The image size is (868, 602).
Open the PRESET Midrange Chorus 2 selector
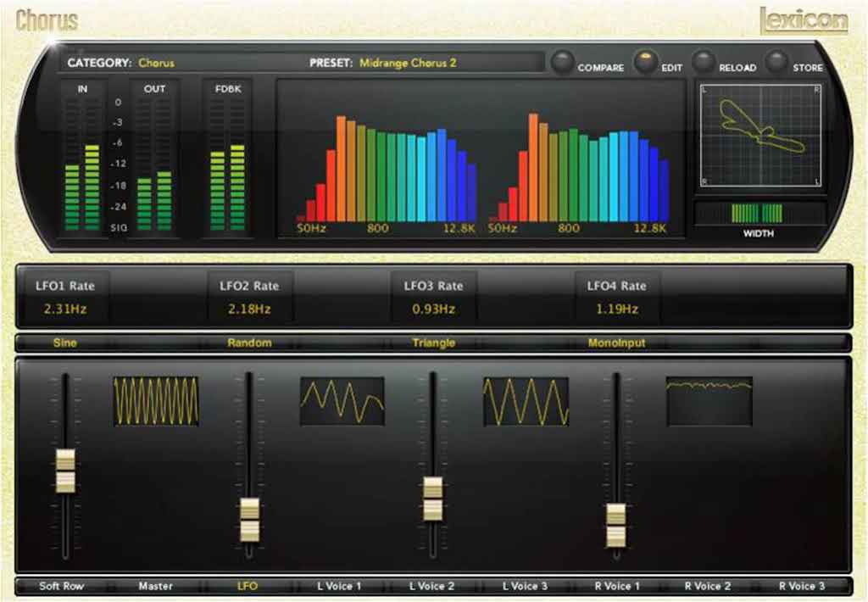point(407,63)
